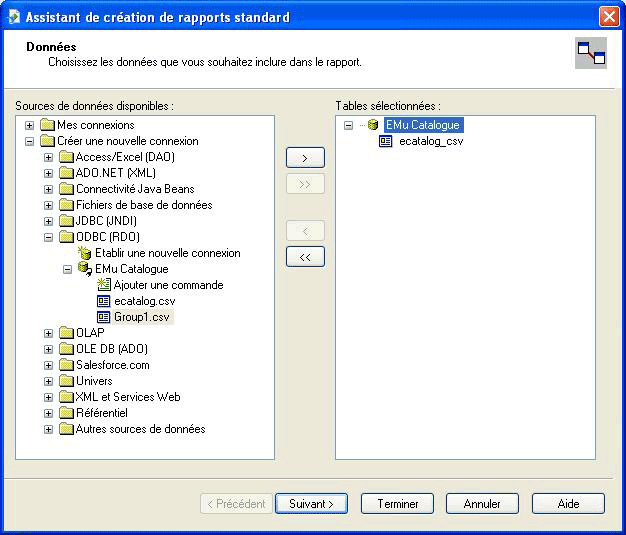
Task: Click the Référentiel folder icon
Action: tap(66, 412)
